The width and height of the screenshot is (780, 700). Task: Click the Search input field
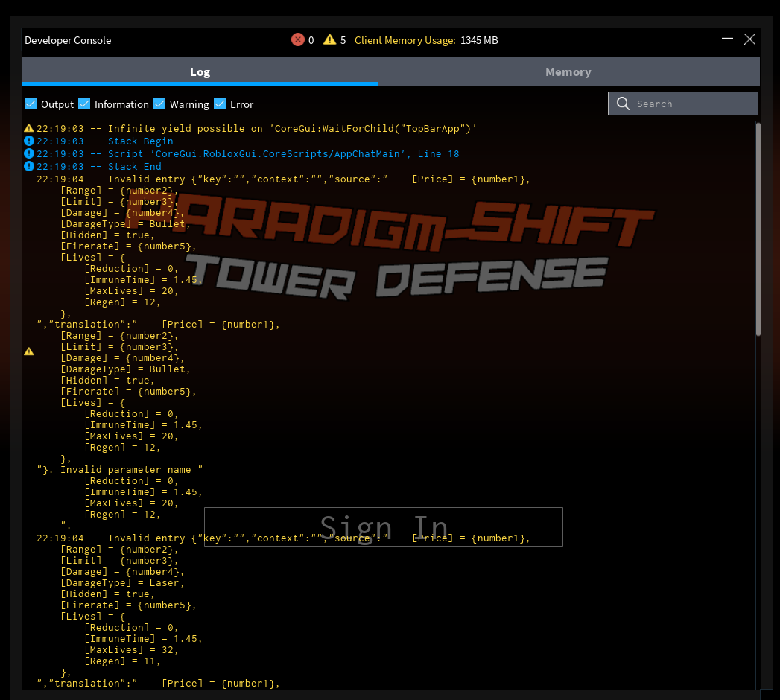coord(682,104)
